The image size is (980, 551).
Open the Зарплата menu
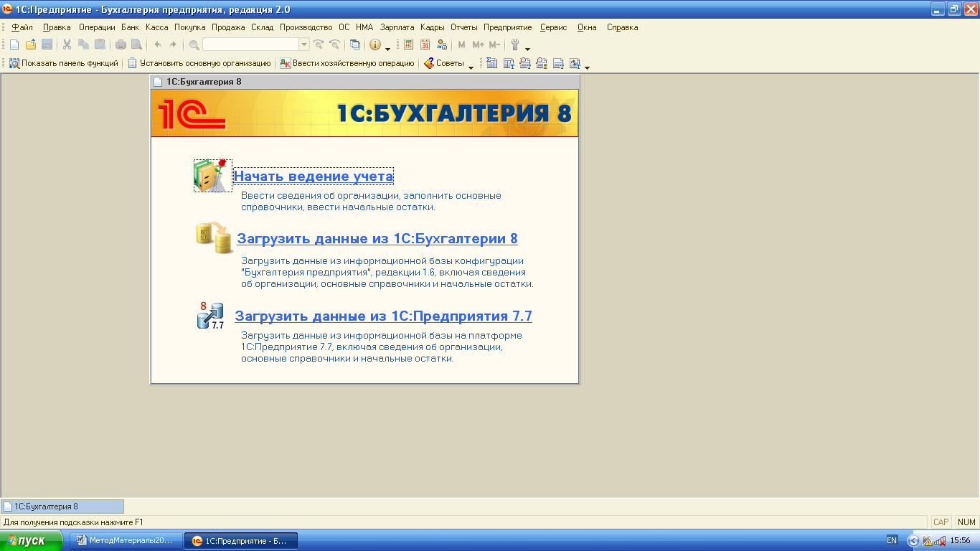pos(397,27)
